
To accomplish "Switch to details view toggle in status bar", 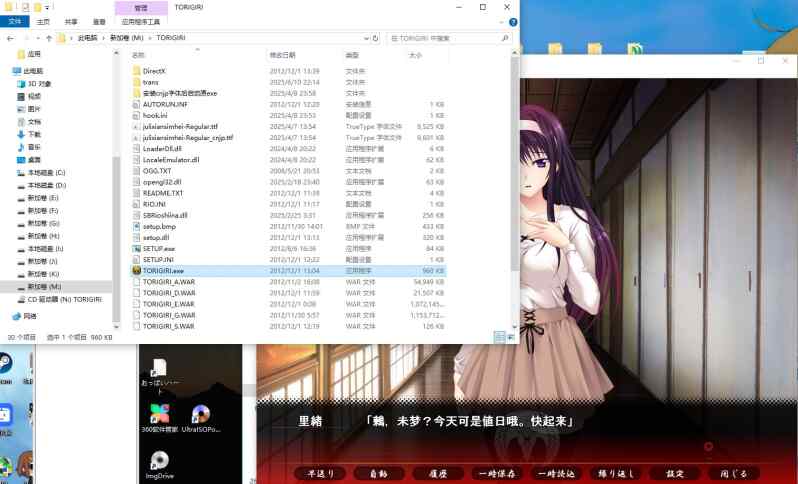I will (x=499, y=337).
